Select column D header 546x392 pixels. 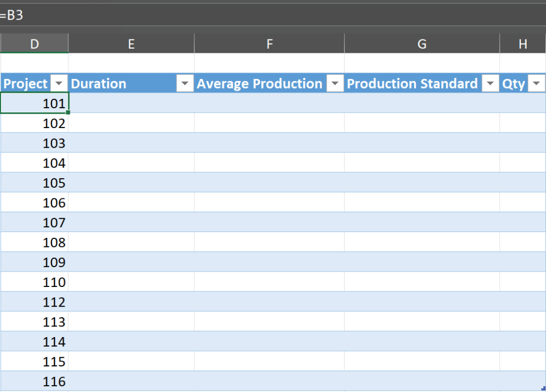coord(34,44)
